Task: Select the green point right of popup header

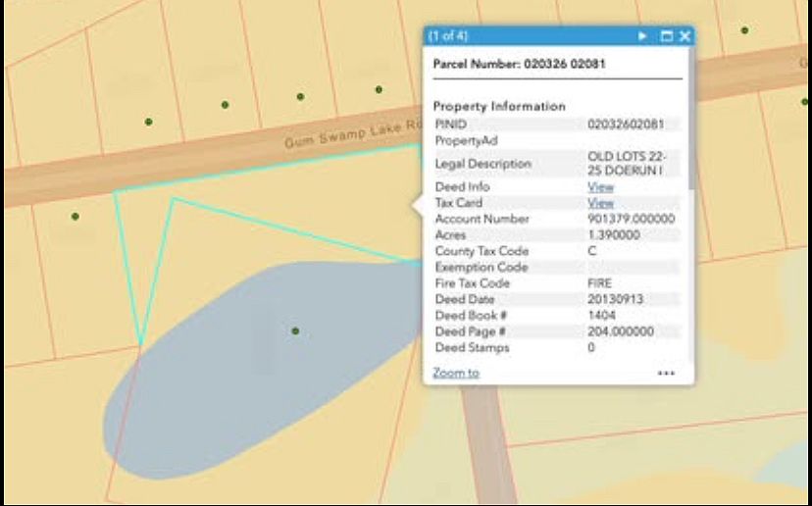Action: [744, 30]
